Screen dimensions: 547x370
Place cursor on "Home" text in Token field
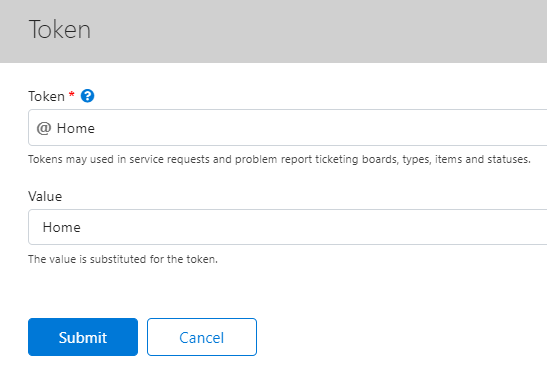76,128
